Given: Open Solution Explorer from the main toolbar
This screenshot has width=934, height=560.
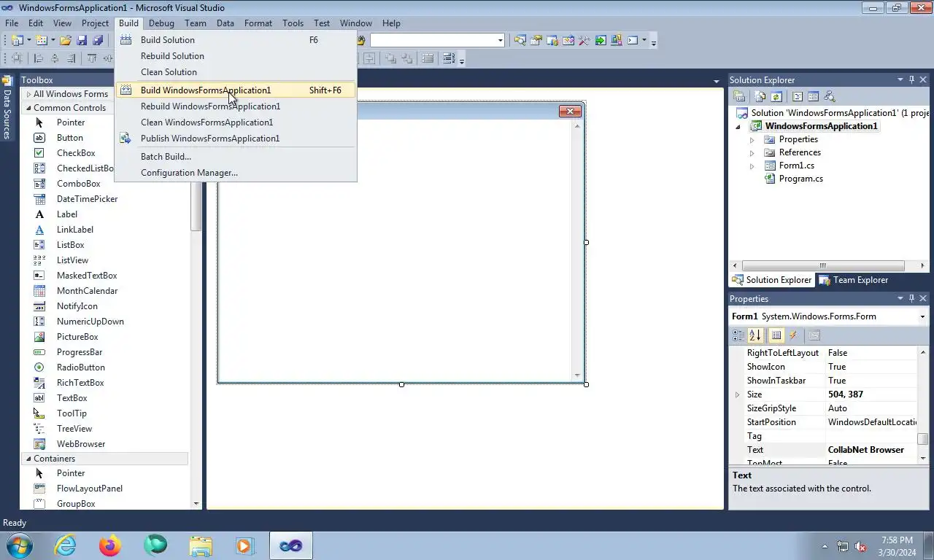Looking at the screenshot, I should pyautogui.click(x=520, y=40).
